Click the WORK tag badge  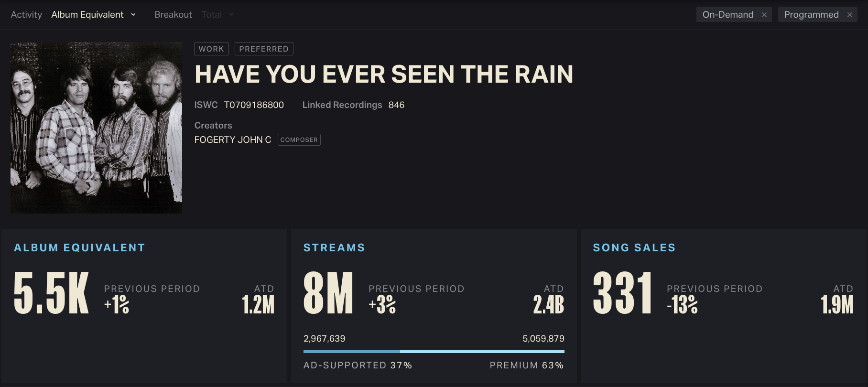(x=211, y=49)
